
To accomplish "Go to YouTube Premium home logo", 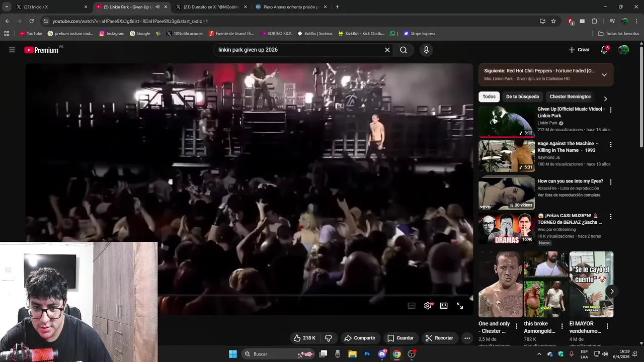I will [x=42, y=50].
